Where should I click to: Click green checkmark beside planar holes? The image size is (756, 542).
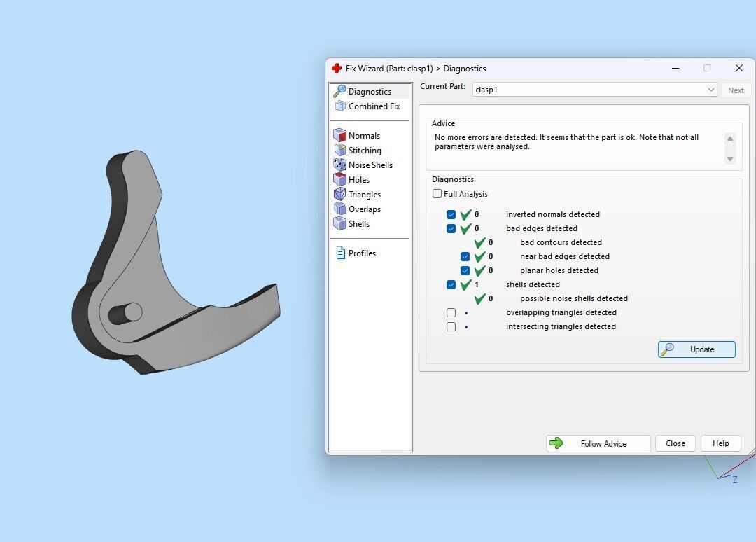click(x=479, y=270)
